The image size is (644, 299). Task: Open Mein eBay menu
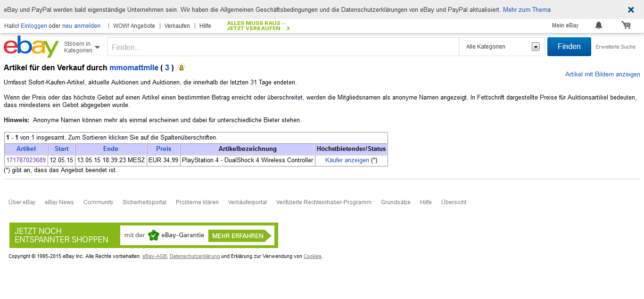(x=565, y=25)
